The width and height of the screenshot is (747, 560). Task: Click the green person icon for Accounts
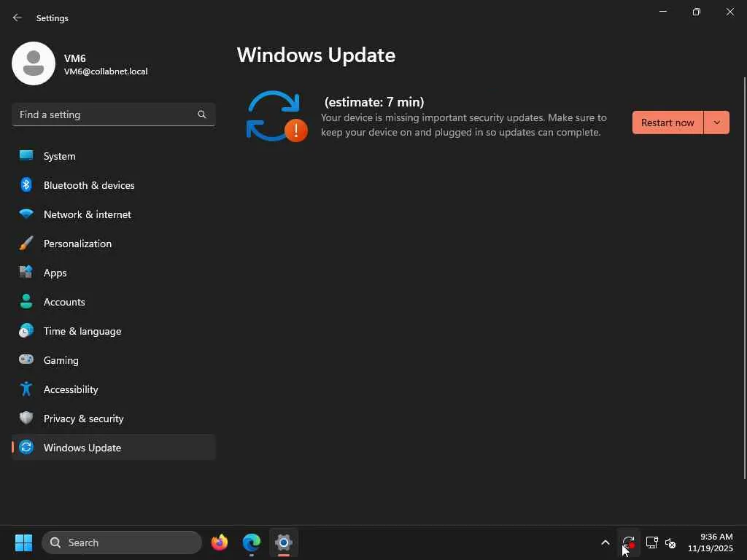click(26, 301)
